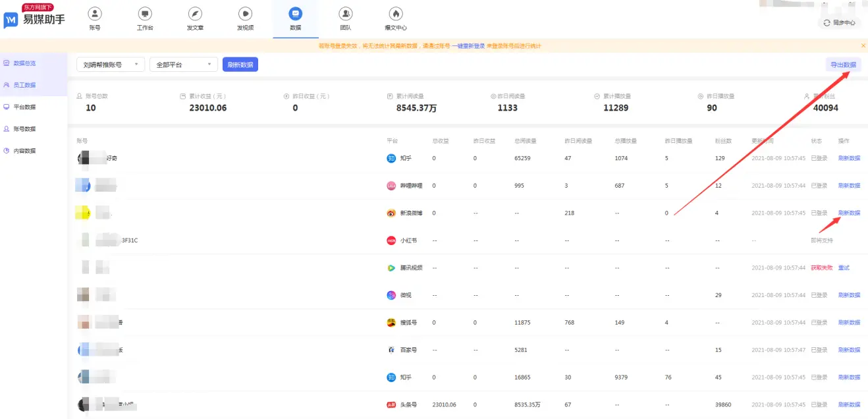The height and width of the screenshot is (419, 868).
Task: Open 同步中心 at top right
Action: (x=840, y=22)
